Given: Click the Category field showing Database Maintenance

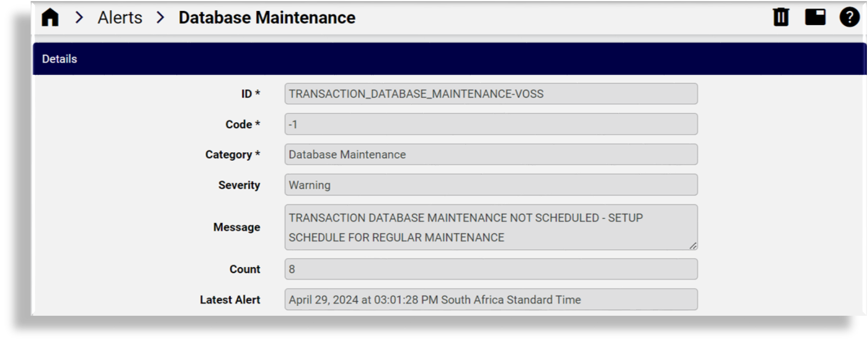Looking at the screenshot, I should 490,154.
